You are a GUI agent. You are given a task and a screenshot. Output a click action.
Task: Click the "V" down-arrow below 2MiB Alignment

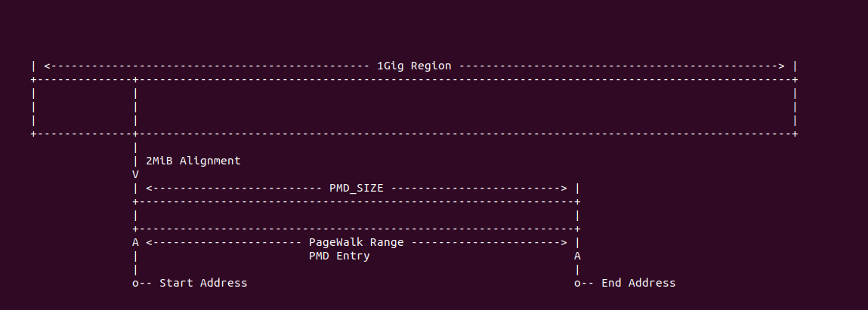coord(135,174)
